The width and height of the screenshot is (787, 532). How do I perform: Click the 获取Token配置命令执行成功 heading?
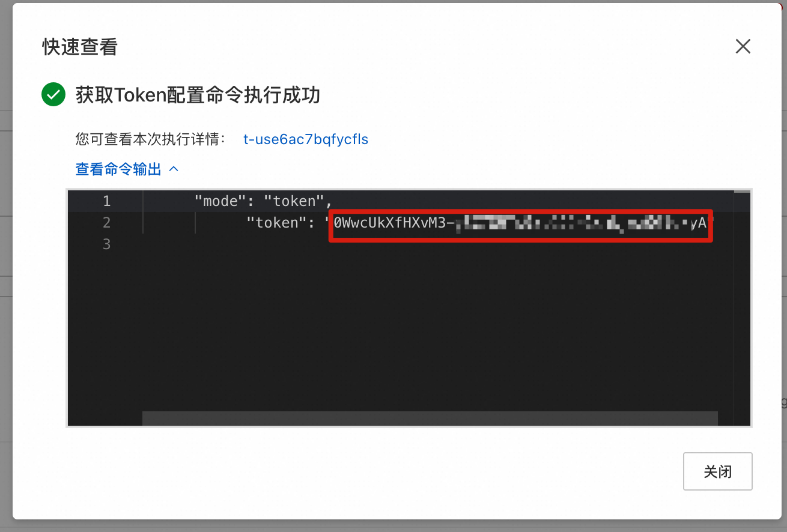(198, 95)
